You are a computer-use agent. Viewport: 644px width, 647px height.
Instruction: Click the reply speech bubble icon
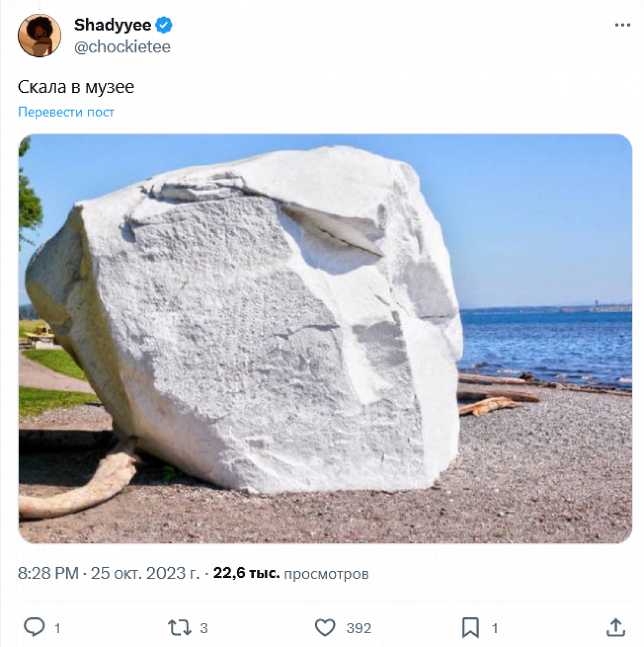(34, 627)
